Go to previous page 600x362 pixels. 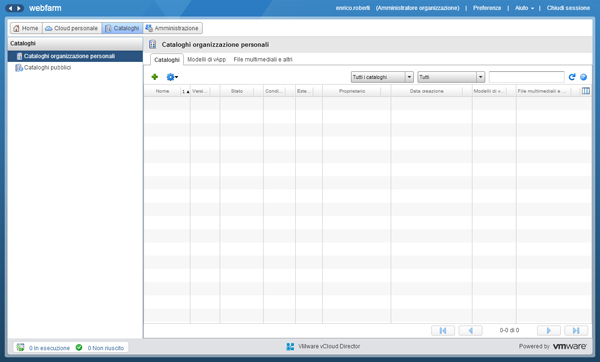(x=470, y=331)
